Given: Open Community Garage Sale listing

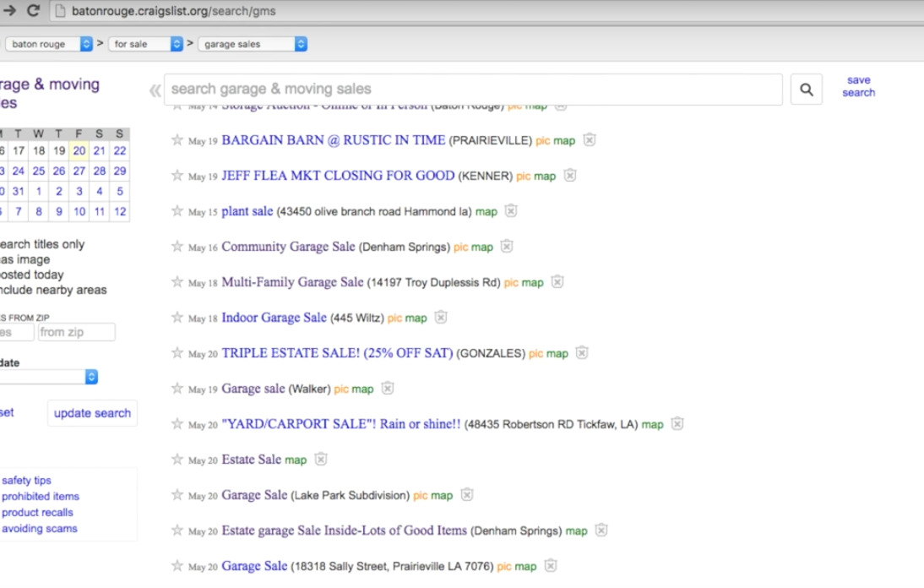Looking at the screenshot, I should (x=288, y=247).
